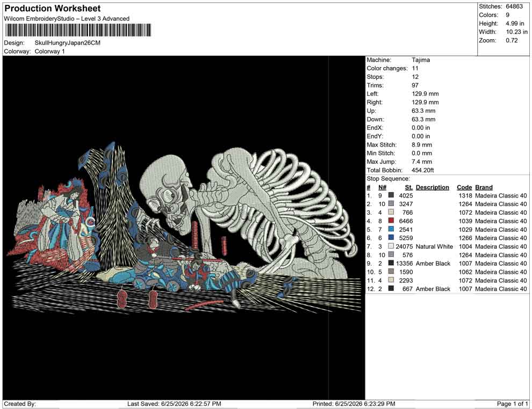Viewport: 532px width, 409px height.
Task: Click the dark gray swatch in stop 1
Action: (391, 195)
